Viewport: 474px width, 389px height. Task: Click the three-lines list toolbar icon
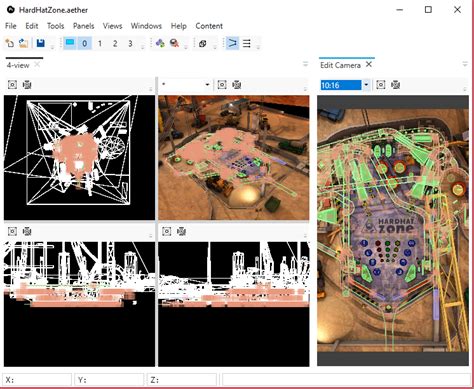tap(247, 43)
